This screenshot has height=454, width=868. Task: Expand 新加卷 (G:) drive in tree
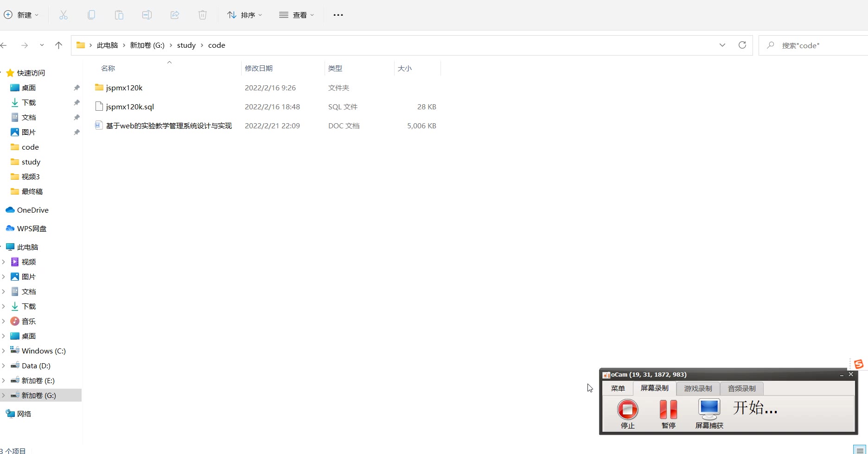(x=4, y=395)
